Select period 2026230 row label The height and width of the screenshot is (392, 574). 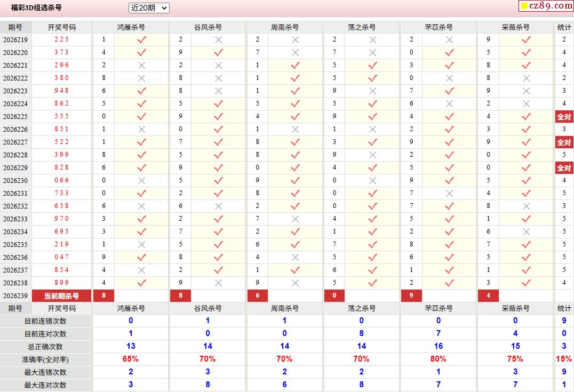pyautogui.click(x=15, y=180)
